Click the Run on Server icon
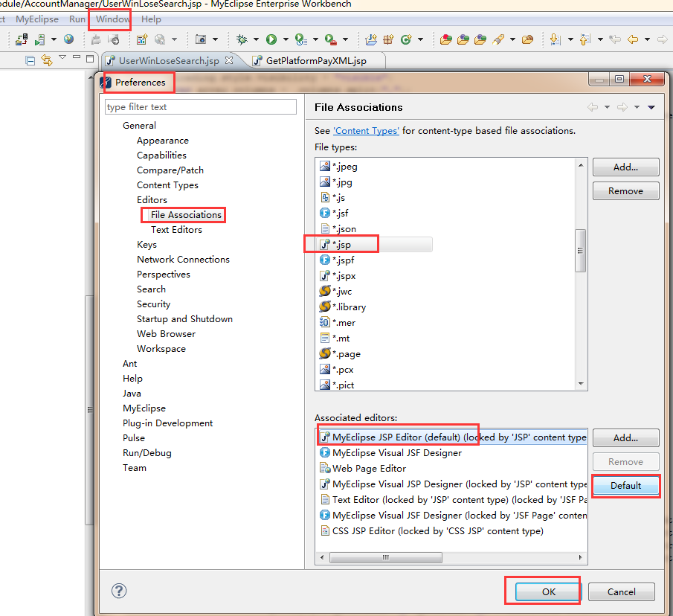The image size is (673, 616). 301,39
